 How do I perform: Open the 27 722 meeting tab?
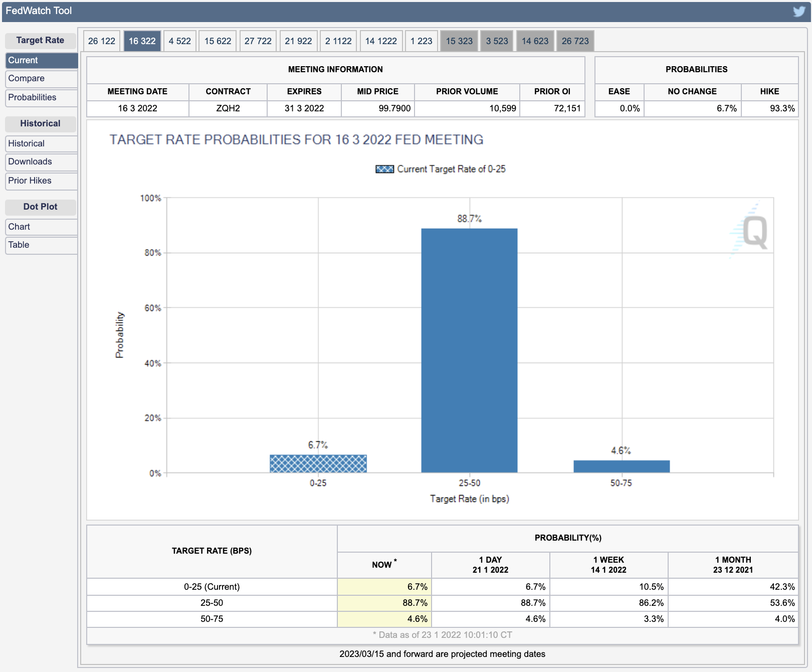point(258,41)
